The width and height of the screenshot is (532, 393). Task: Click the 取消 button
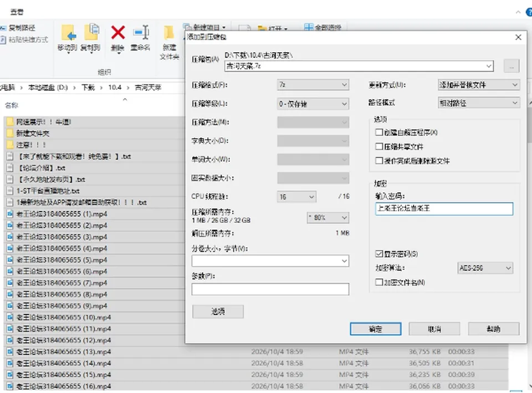[434, 329]
